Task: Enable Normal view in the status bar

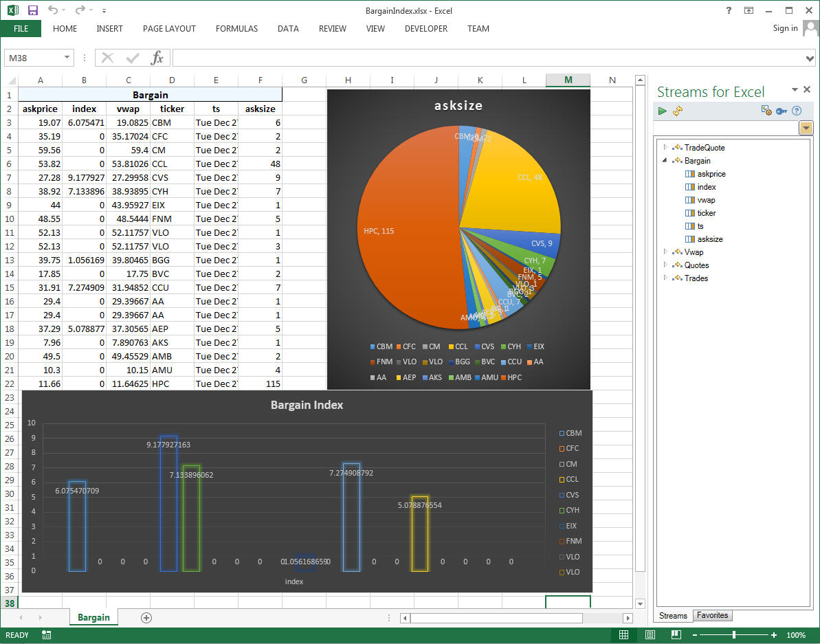Action: [x=624, y=634]
